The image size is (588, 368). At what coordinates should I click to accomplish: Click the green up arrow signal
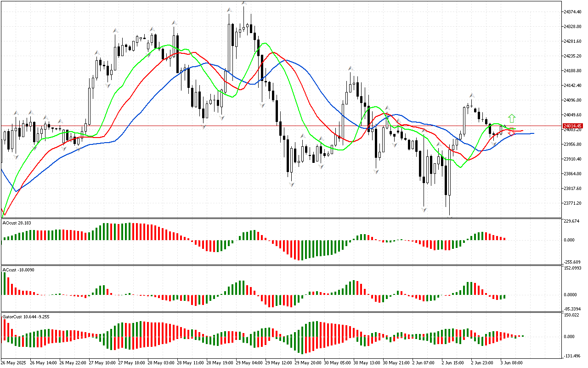click(x=512, y=118)
